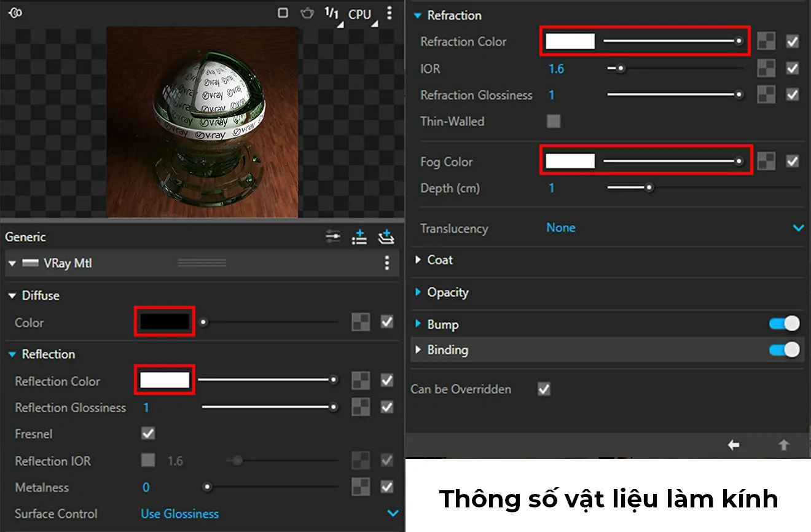Viewport: 811px width, 532px height.
Task: Collapse the Refraction section
Action: (x=418, y=15)
